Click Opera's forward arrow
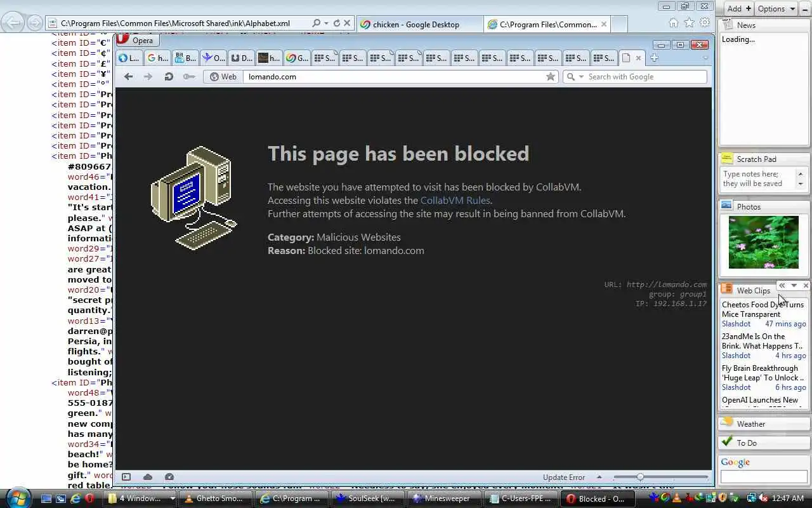 click(x=148, y=76)
